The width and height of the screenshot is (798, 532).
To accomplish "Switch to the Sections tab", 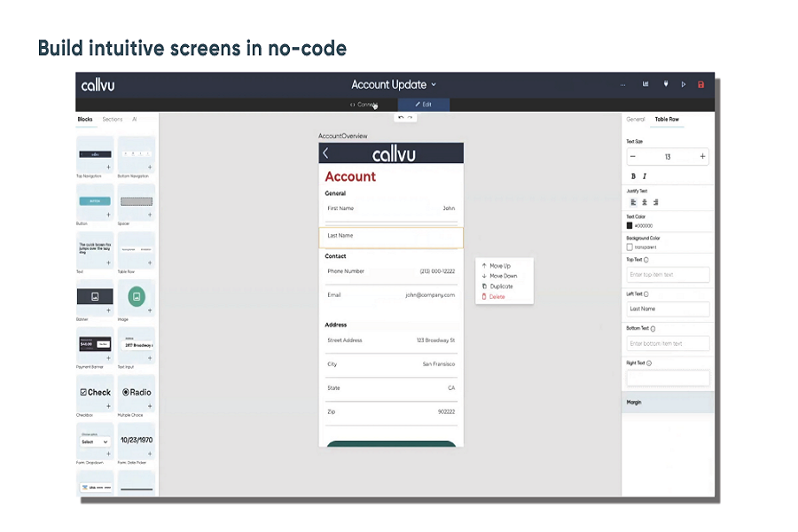I will tap(113, 119).
